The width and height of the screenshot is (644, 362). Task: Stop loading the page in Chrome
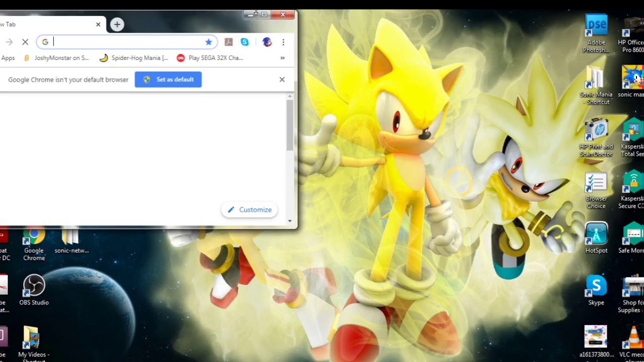pyautogui.click(x=25, y=42)
